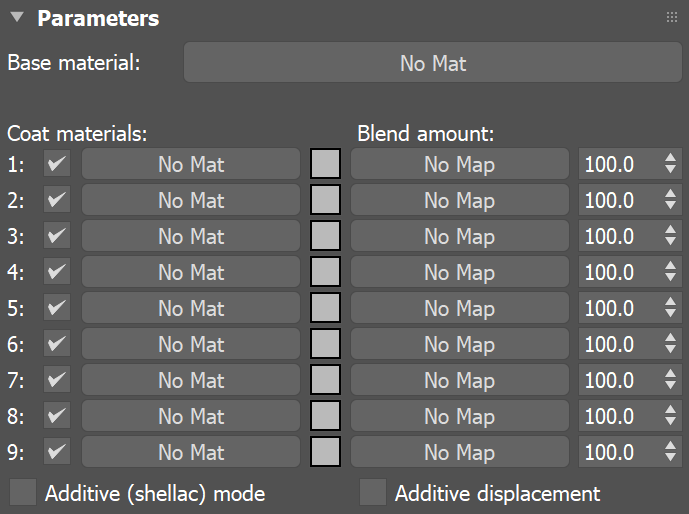
Task: Open blend color swatch for coat 6
Action: 326,344
